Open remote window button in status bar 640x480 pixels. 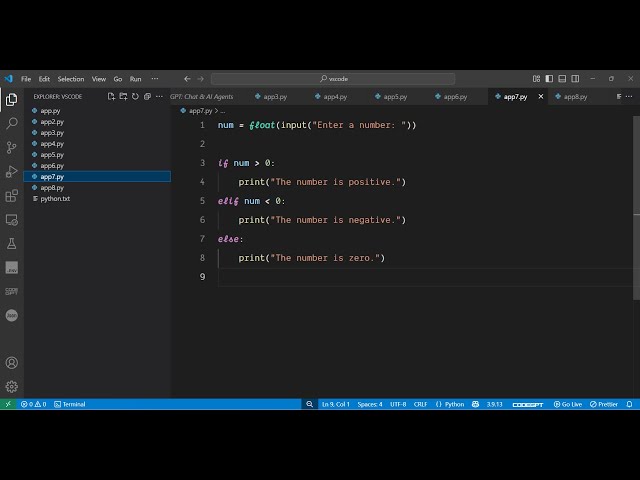[x=8, y=404]
